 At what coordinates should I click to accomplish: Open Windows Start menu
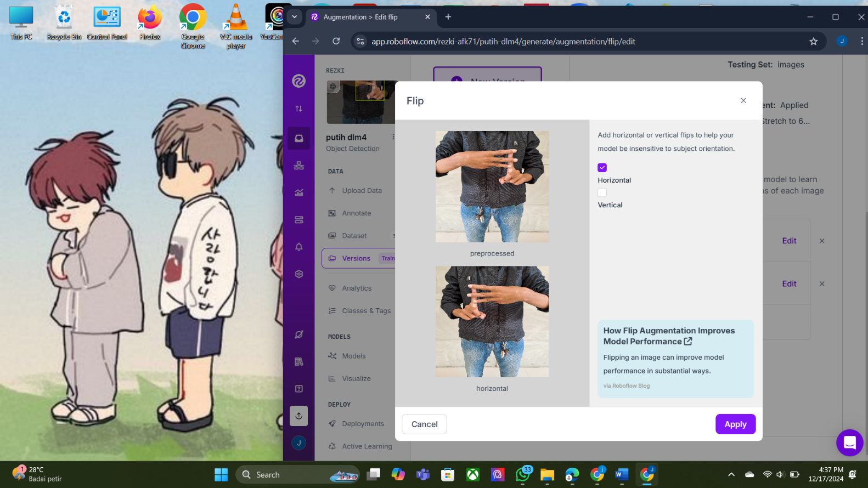click(x=221, y=475)
